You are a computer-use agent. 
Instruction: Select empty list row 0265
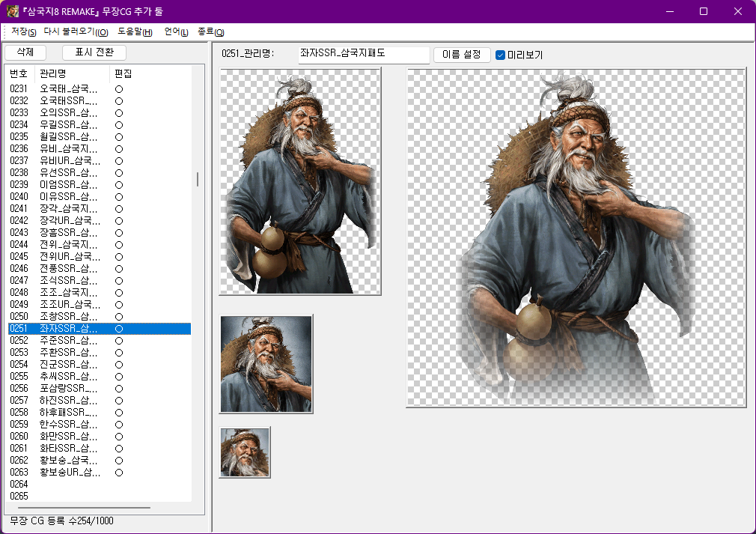pyautogui.click(x=100, y=497)
